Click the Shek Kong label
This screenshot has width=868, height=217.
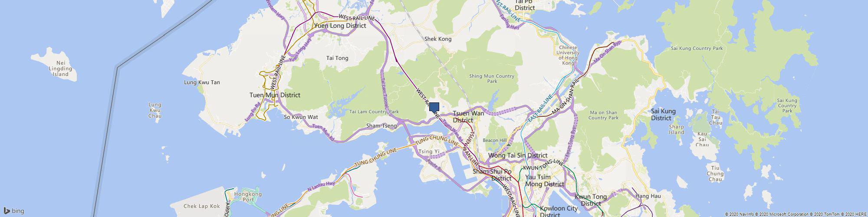click(x=438, y=39)
